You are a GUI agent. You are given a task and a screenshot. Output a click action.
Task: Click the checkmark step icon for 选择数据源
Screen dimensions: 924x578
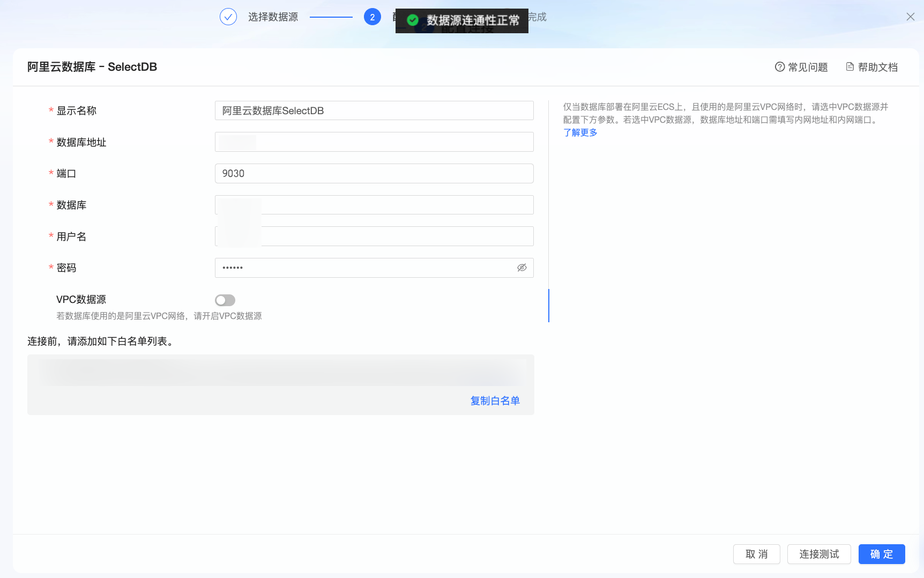tap(228, 17)
